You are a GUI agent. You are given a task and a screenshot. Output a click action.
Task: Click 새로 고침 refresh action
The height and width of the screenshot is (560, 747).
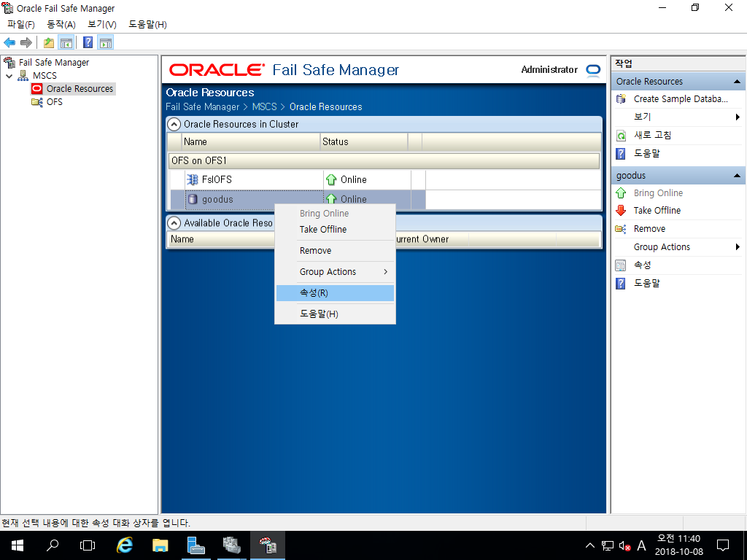point(652,135)
